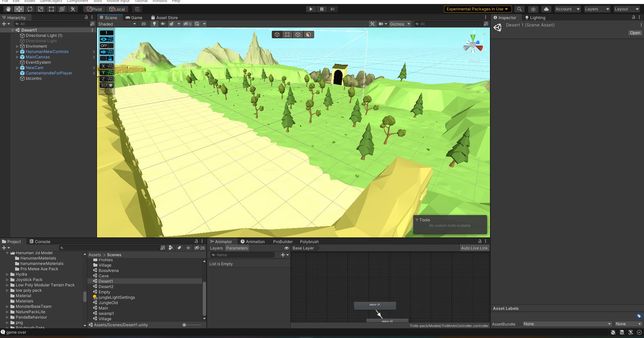Select ProBuilder Object selection mode icon

click(277, 35)
